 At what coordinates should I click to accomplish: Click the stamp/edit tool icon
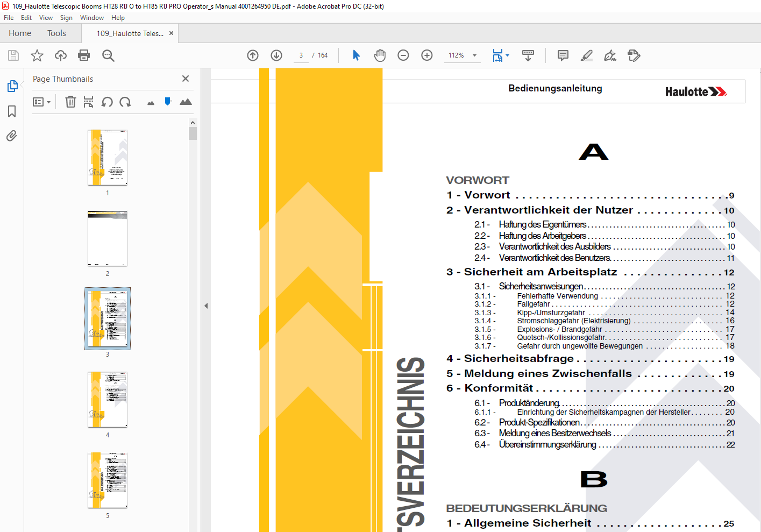(634, 55)
